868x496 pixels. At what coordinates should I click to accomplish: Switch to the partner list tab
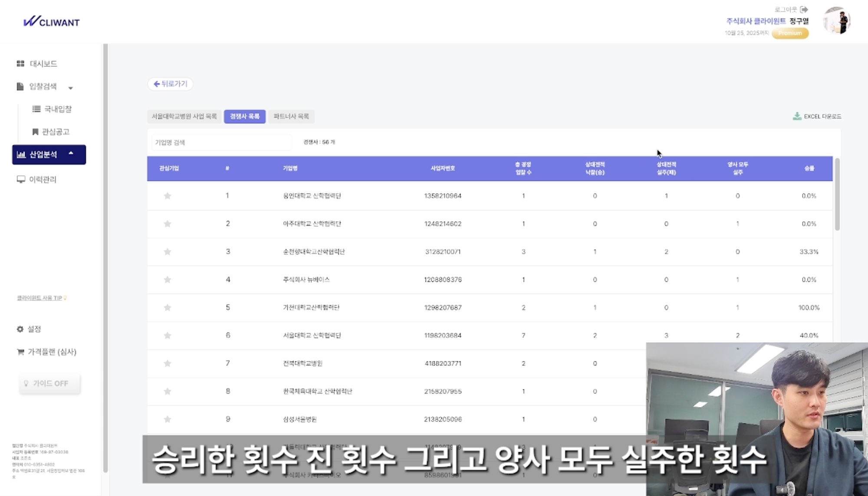point(291,116)
